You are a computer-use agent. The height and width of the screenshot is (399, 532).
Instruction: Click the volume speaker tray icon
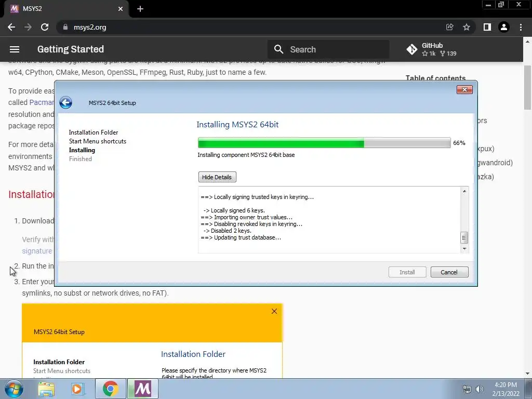[480, 389]
